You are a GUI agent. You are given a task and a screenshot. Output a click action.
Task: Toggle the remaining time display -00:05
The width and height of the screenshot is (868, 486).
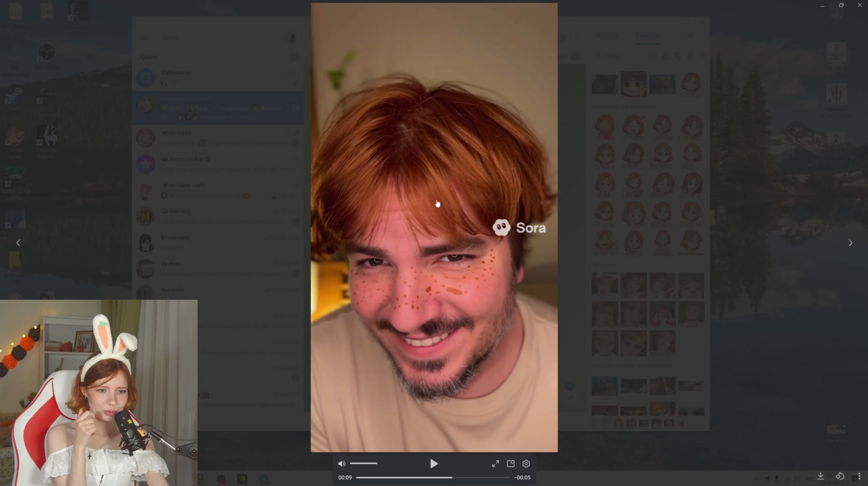[x=522, y=478]
